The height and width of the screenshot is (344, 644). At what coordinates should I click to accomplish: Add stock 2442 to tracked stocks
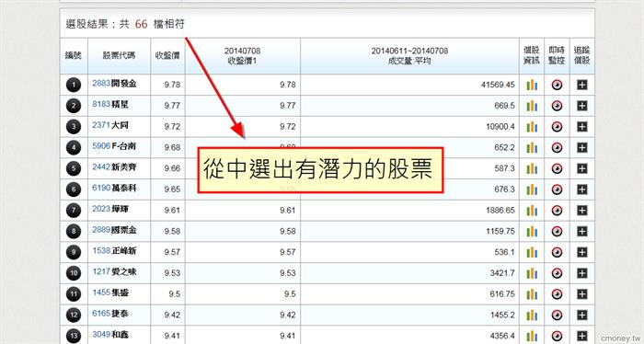(x=582, y=168)
